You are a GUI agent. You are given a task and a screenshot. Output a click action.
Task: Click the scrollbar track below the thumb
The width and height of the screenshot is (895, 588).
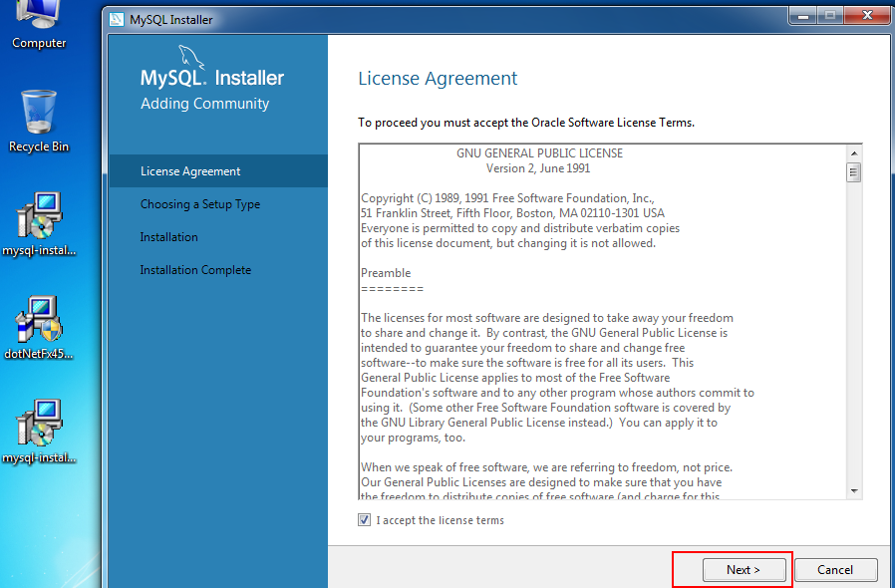[854, 331]
